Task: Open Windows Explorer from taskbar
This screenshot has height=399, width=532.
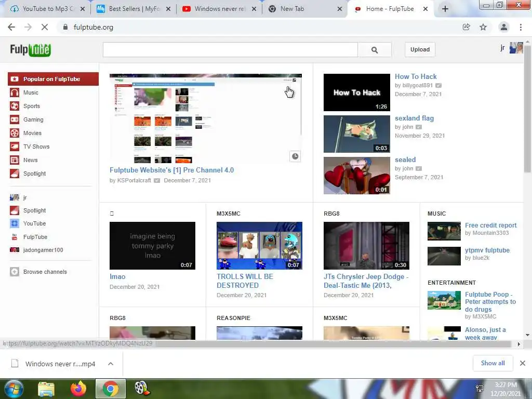Action: click(x=46, y=389)
